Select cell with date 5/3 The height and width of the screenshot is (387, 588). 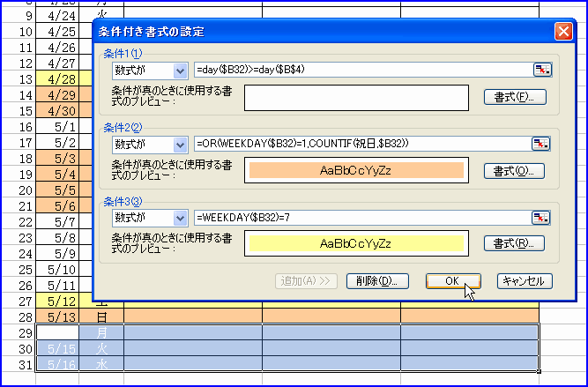[x=57, y=159]
